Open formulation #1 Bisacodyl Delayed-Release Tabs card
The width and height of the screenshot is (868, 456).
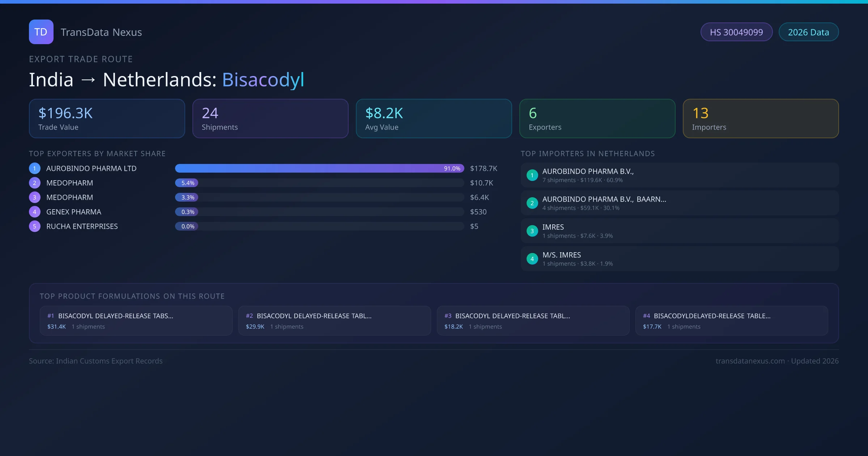pyautogui.click(x=136, y=321)
